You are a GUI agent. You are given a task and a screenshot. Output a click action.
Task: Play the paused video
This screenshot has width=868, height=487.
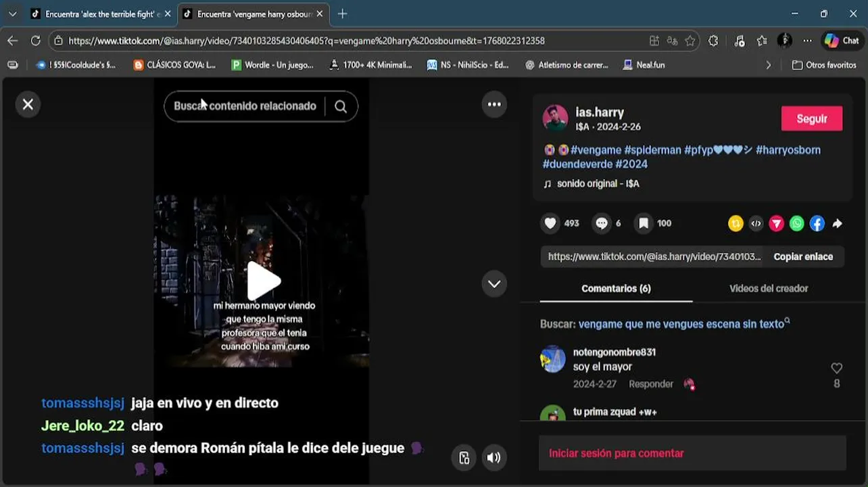click(x=263, y=281)
